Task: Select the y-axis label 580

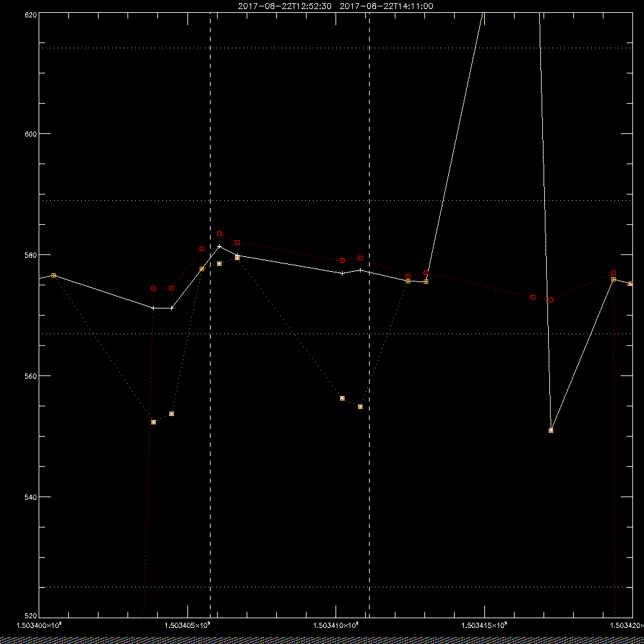Action: 31,254
